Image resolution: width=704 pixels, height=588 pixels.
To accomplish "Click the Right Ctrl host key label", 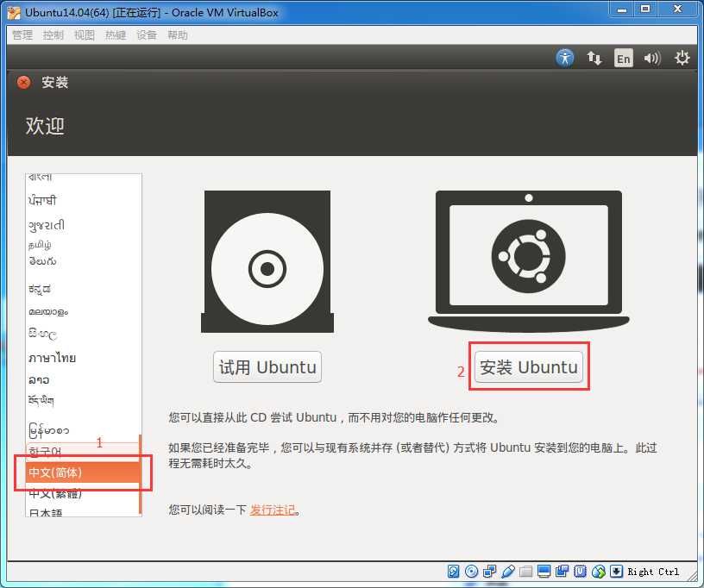I will (653, 572).
